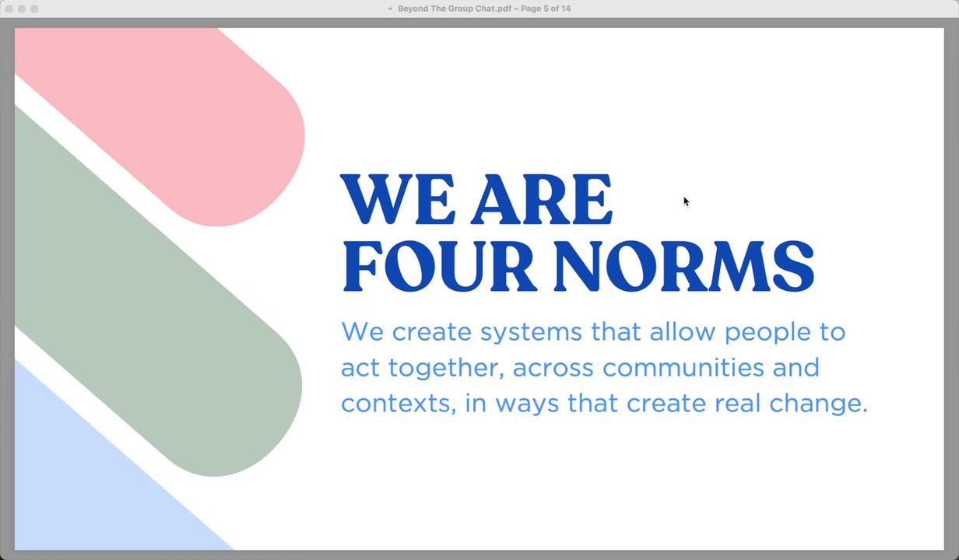Click the line "contexts, in ways that create real change."
Viewport: 959px width, 560px height.
coord(604,404)
